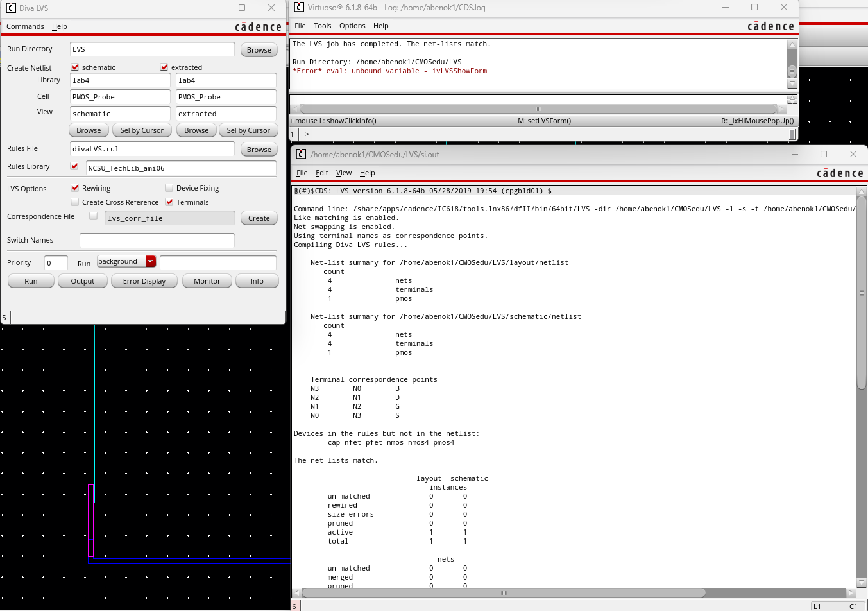This screenshot has width=868, height=611.
Task: Open File menu in Virtuoso log window
Action: tap(300, 26)
